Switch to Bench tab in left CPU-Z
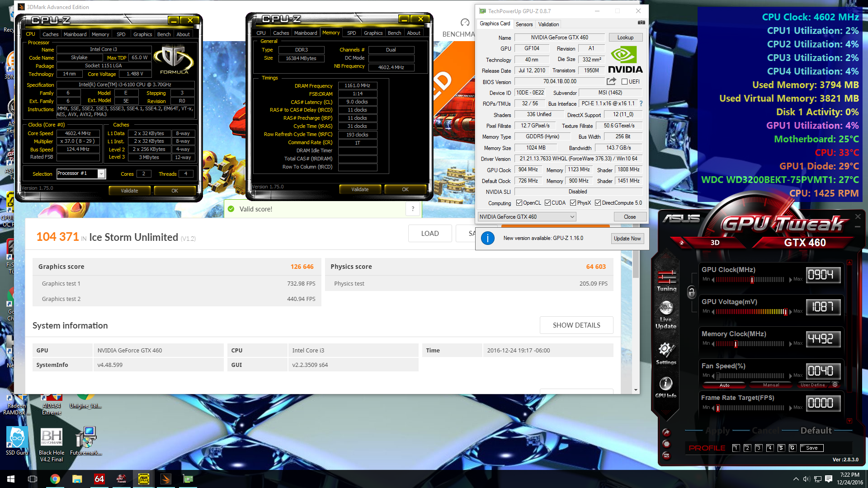868x488 pixels. 164,34
